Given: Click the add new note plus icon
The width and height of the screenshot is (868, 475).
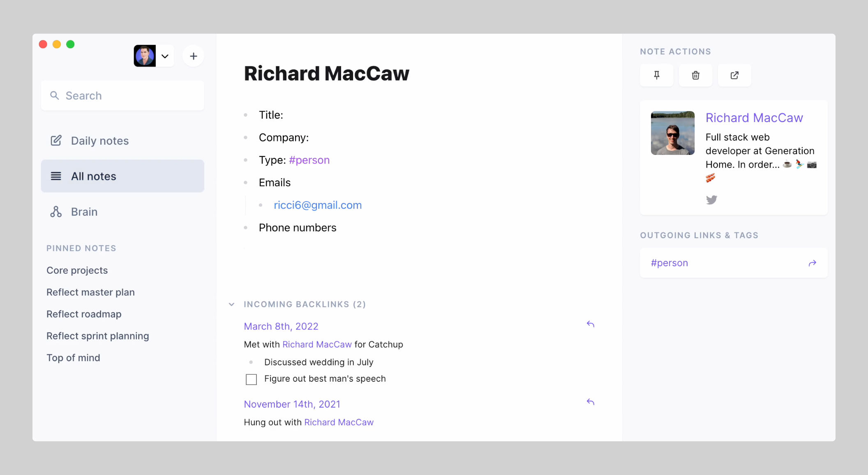Looking at the screenshot, I should [x=194, y=56].
